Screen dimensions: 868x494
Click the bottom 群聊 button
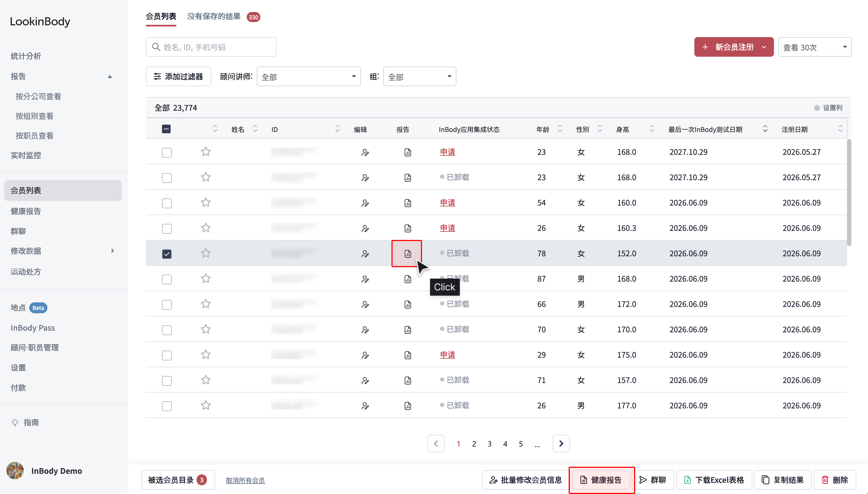point(653,480)
